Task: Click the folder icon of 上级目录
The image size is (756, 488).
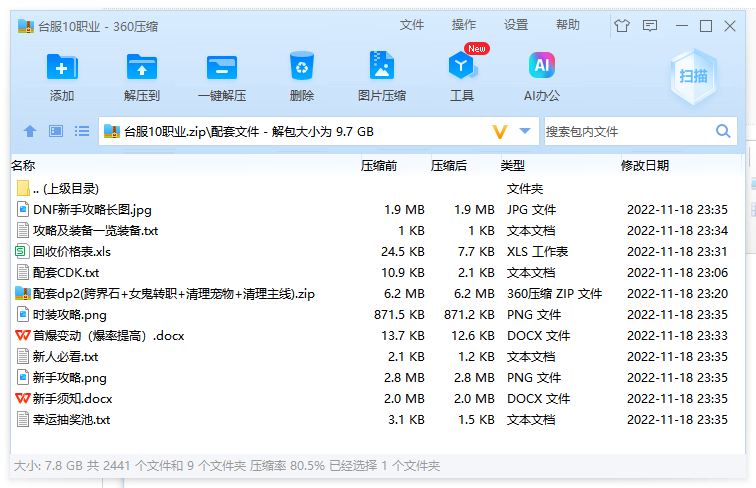Action: pos(23,188)
